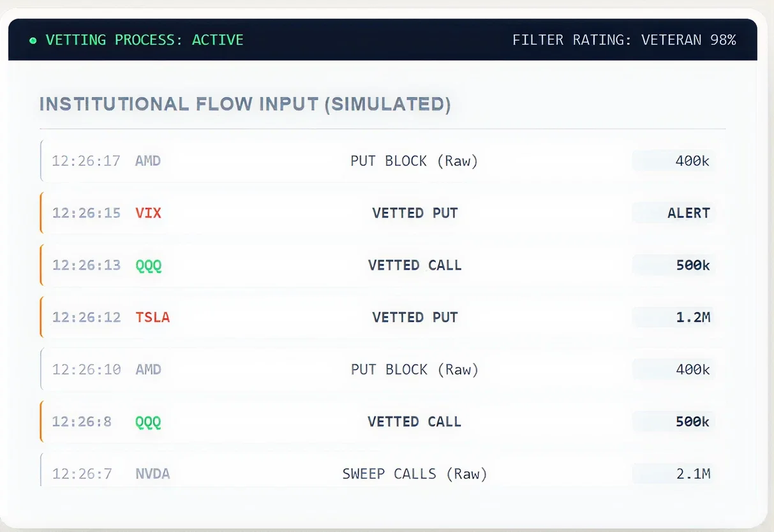The image size is (774, 532).
Task: Select the VIX ticker symbol
Action: (x=148, y=213)
